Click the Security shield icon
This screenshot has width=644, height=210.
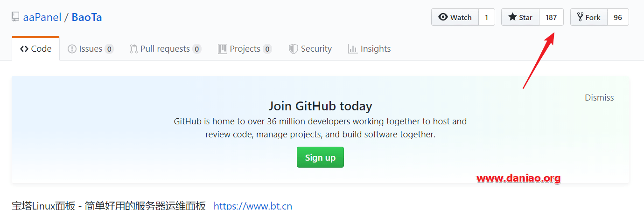[x=294, y=49]
